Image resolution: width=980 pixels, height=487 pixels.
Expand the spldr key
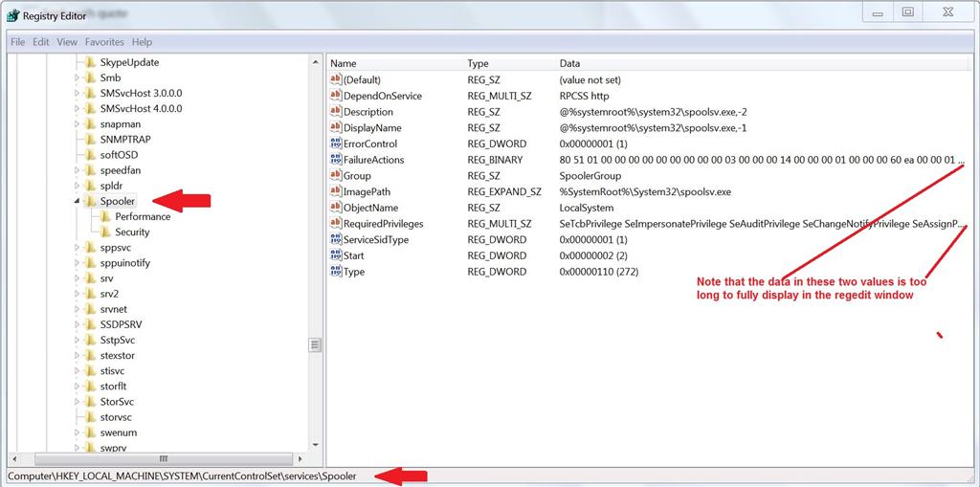tap(77, 186)
